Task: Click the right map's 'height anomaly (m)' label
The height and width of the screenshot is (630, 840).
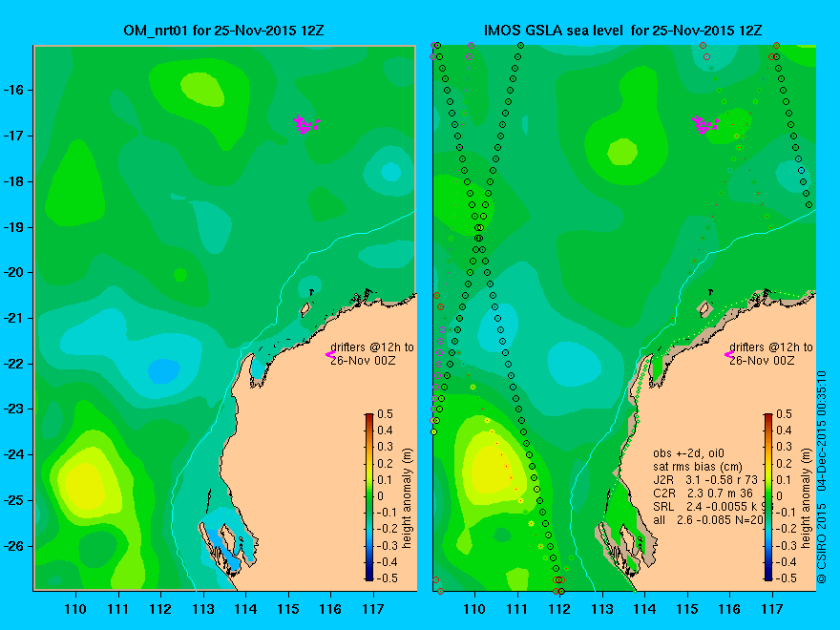Action: [x=807, y=498]
